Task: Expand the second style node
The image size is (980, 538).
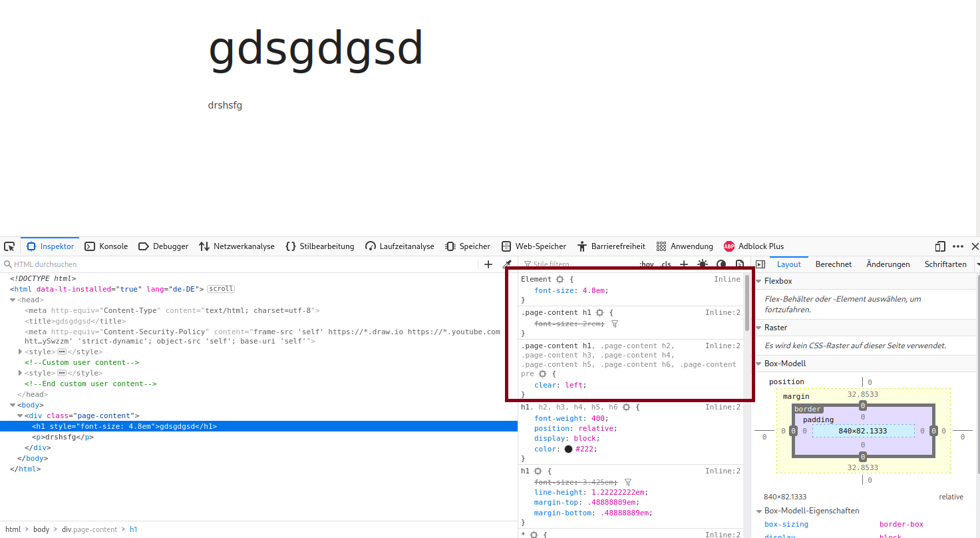Action: pos(21,373)
